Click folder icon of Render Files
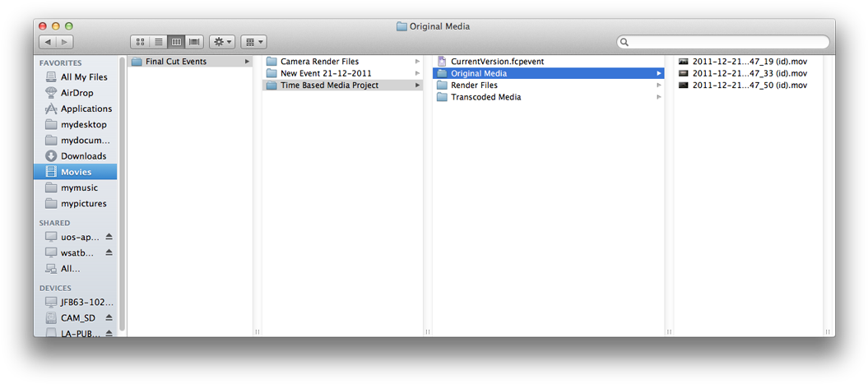 pyautogui.click(x=442, y=86)
